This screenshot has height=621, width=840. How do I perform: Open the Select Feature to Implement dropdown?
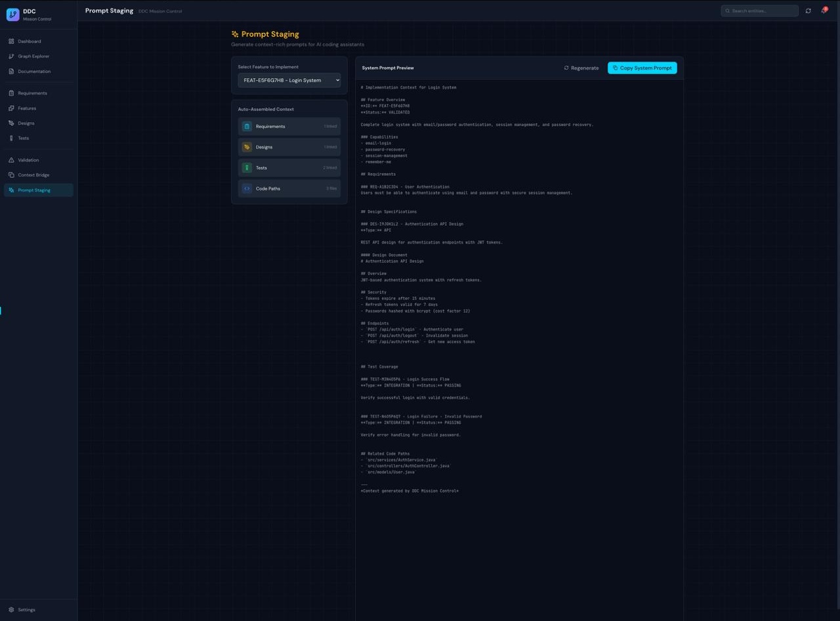(289, 80)
